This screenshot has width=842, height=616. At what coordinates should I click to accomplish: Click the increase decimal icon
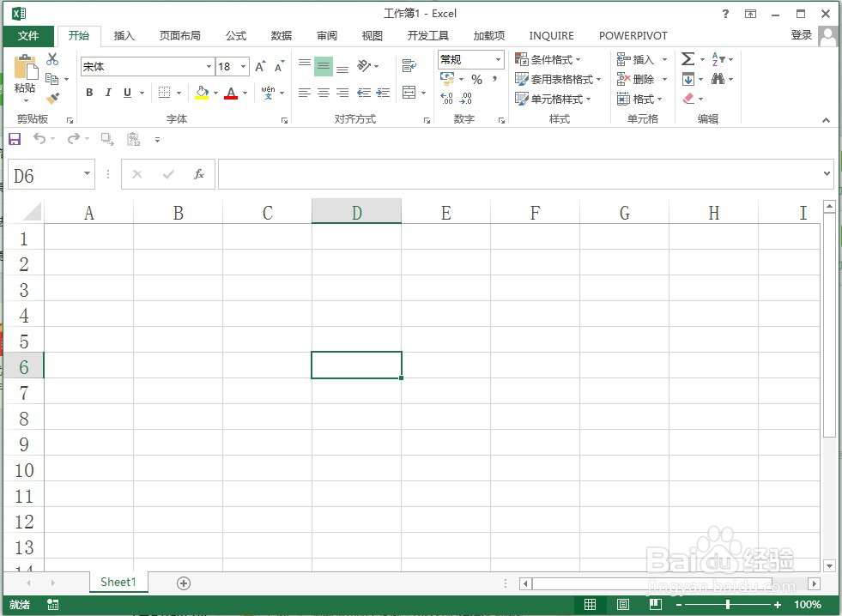click(x=445, y=97)
